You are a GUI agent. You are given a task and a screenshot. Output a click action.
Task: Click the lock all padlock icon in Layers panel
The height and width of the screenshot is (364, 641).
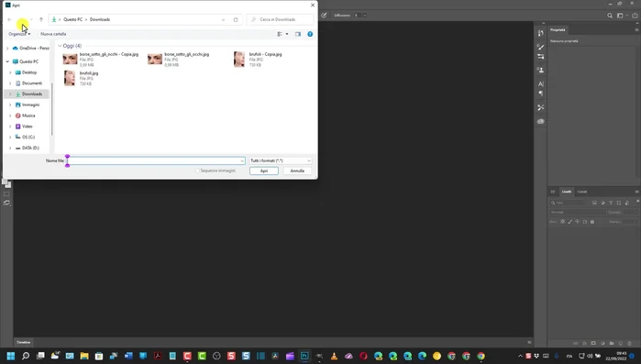pyautogui.click(x=592, y=221)
